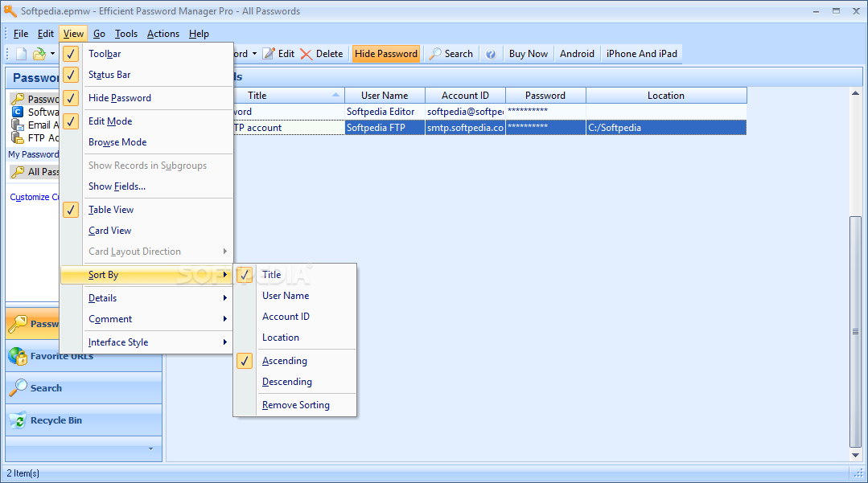Click the vertical scrollbar down arrow
868x483 pixels.
pos(855,456)
